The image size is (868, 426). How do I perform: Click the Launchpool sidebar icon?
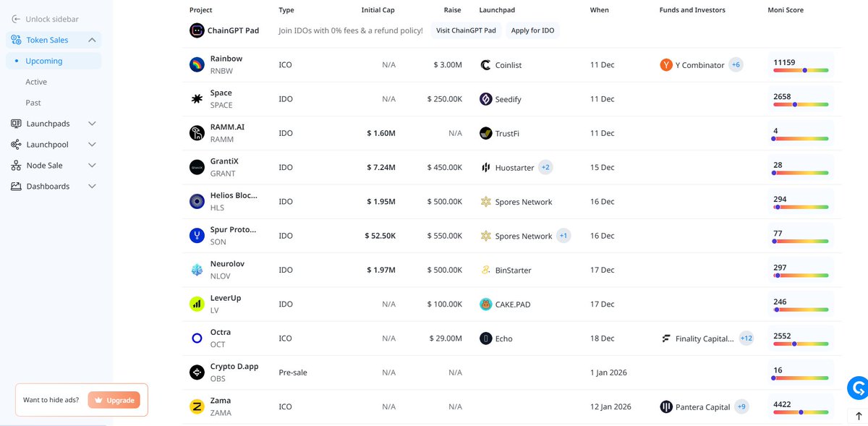click(16, 145)
